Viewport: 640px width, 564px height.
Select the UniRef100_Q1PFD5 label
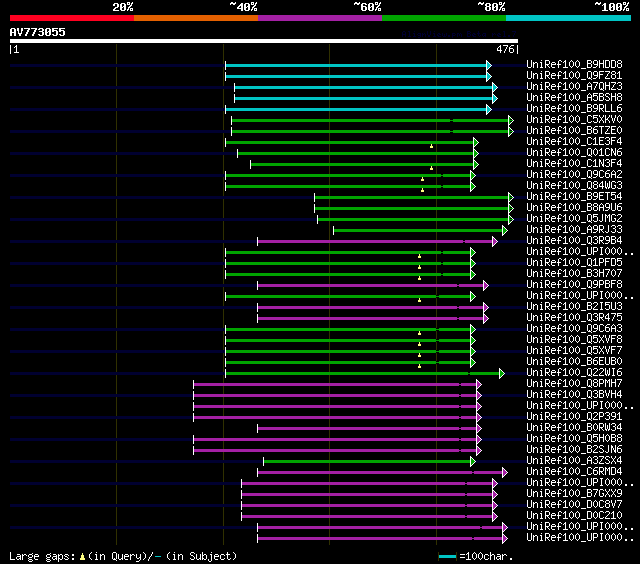574,262
